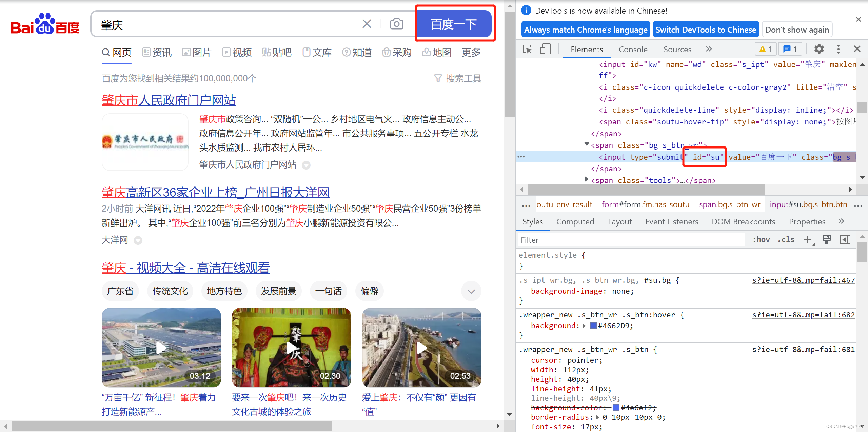Image resolution: width=868 pixels, height=432 pixels.
Task: Dismiss the DevTools language infobar
Action: [859, 19]
